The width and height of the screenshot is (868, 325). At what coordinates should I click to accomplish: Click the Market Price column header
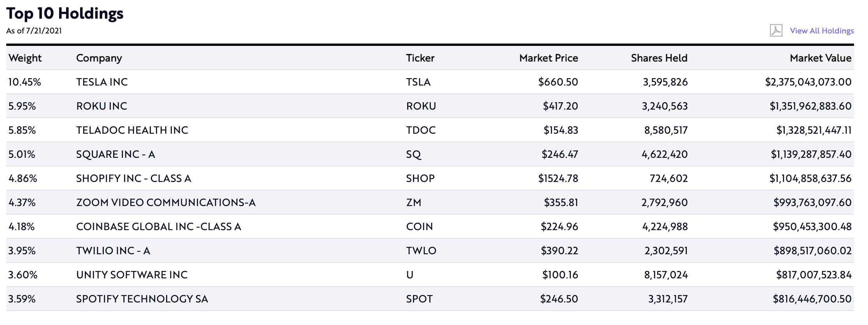pyautogui.click(x=549, y=58)
